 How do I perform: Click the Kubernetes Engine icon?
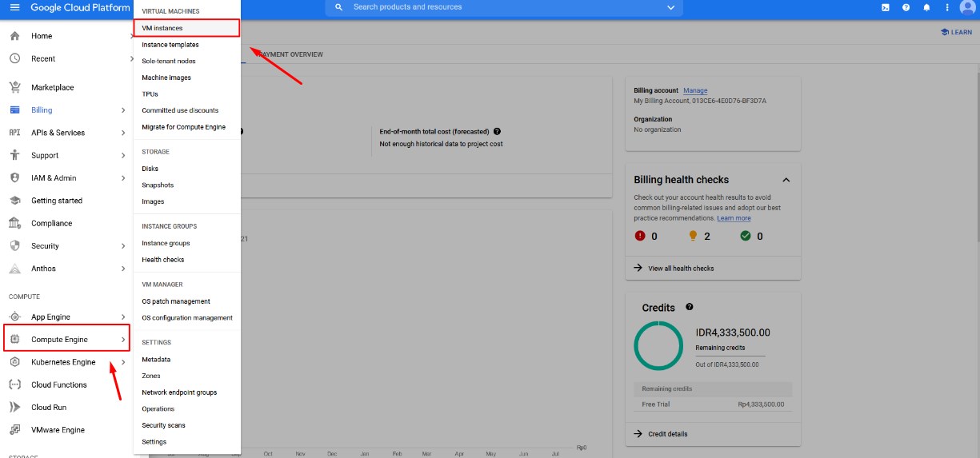pos(14,362)
